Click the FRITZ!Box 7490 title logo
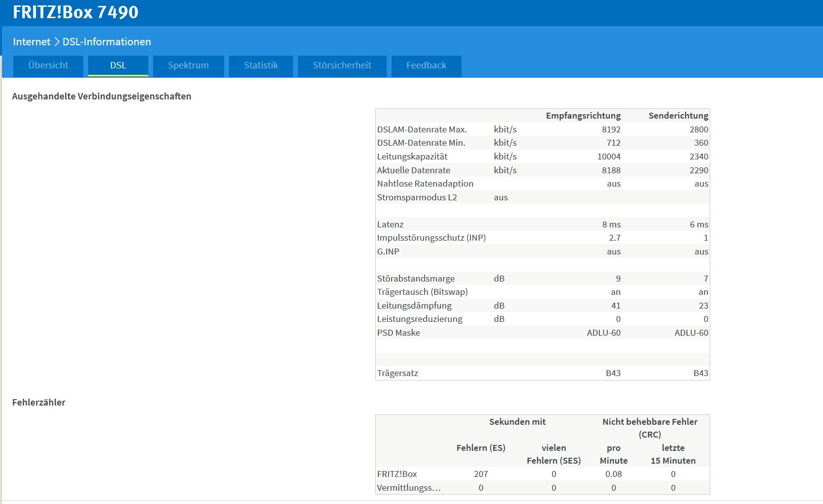Screen dimensions: 823x504 [75, 12]
